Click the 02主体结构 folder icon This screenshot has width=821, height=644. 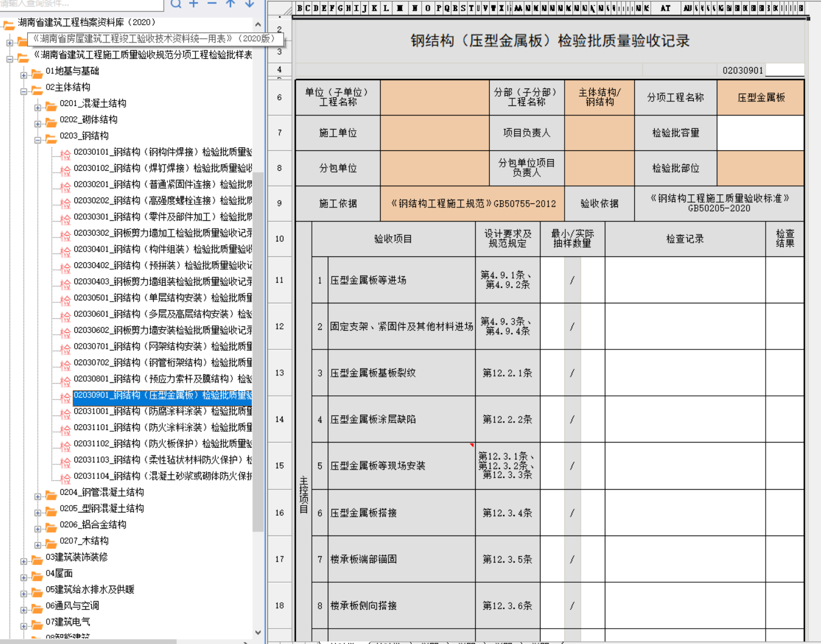pos(37,89)
